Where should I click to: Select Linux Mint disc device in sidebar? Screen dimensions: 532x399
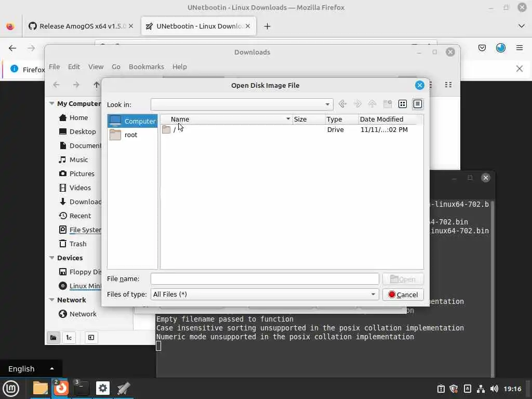coord(79,286)
